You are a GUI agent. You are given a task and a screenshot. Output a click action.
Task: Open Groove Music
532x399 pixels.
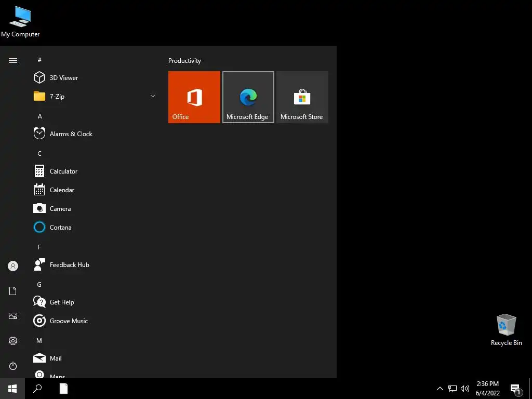(95, 321)
